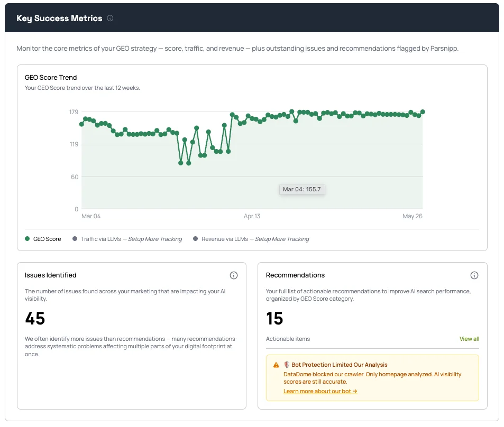The height and width of the screenshot is (427, 504).
Task: Click the orange warning triangle icon
Action: coord(276,365)
